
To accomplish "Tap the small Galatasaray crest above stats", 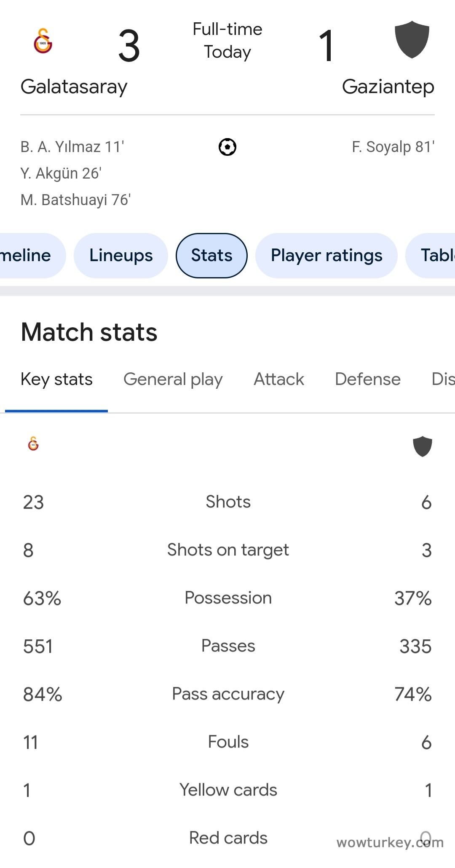I will pos(33,444).
